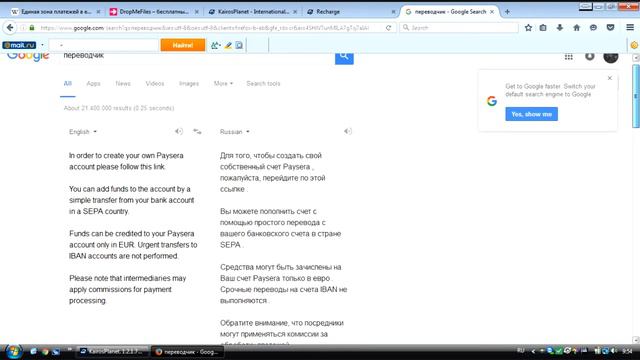Click the volume icon in system tray
The image size is (640, 360).
click(x=613, y=351)
